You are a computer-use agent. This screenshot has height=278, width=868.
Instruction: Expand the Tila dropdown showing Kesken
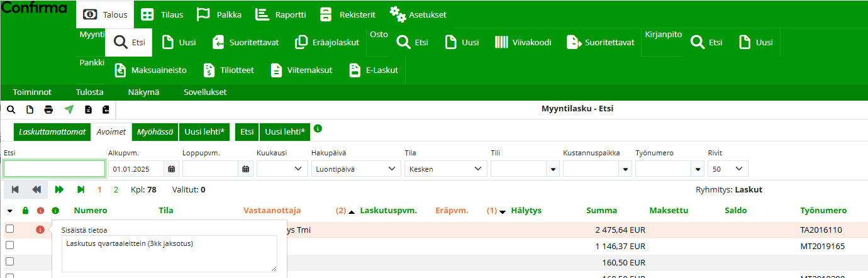point(445,169)
